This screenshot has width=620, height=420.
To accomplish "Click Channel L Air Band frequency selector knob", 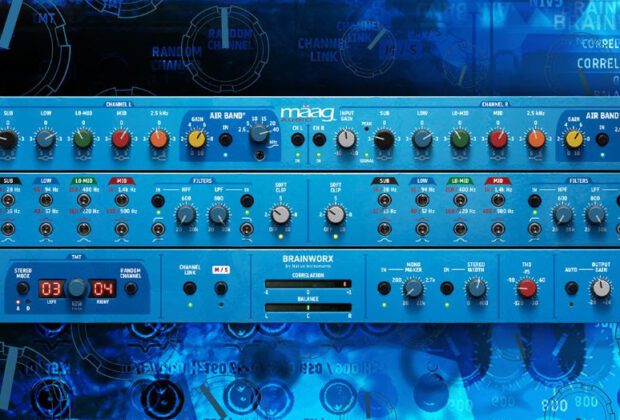I will click(x=260, y=133).
